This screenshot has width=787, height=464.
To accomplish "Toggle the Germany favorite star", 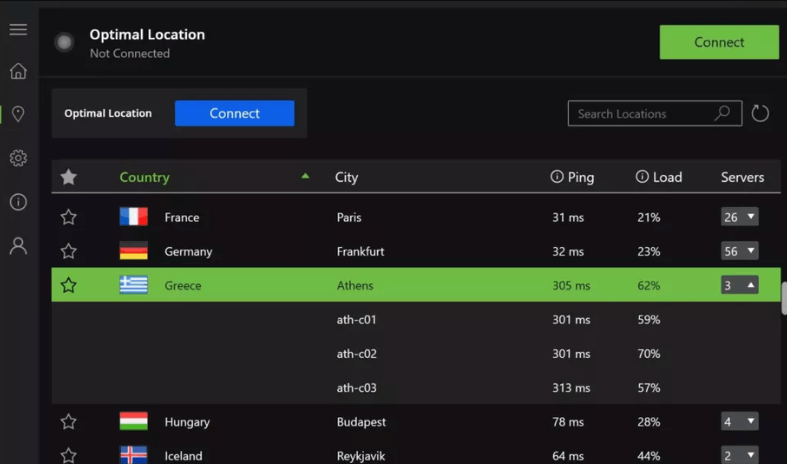I will coord(68,251).
